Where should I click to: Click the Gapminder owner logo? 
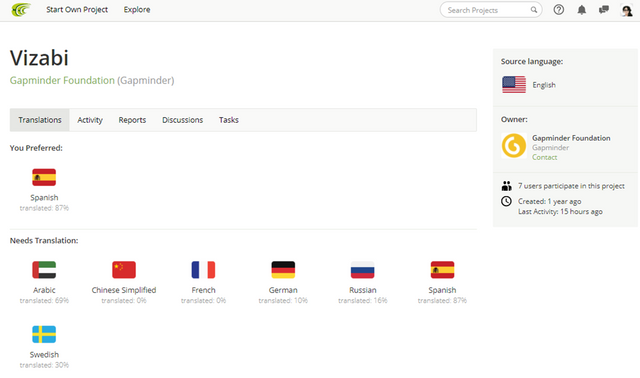pyautogui.click(x=513, y=146)
